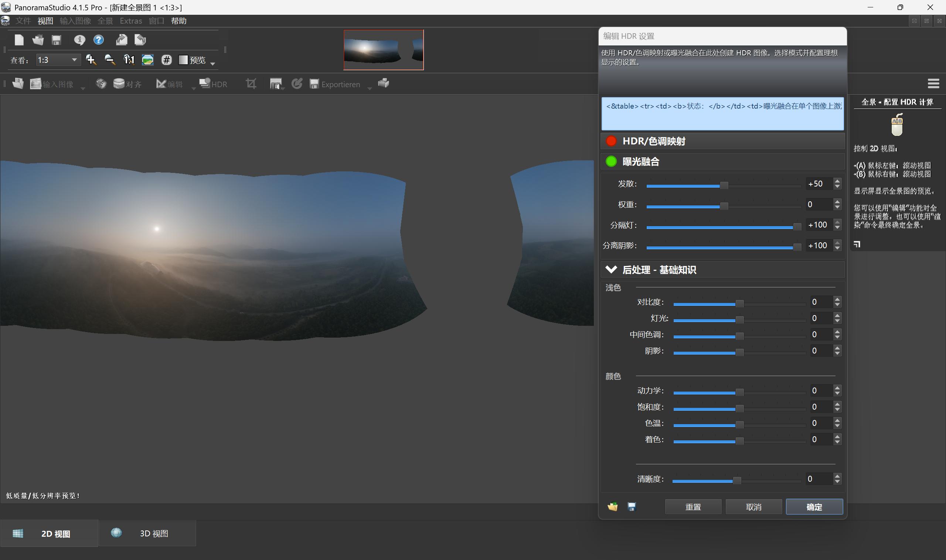
Task: Toggle the 预览 preview checkbox
Action: point(183,59)
